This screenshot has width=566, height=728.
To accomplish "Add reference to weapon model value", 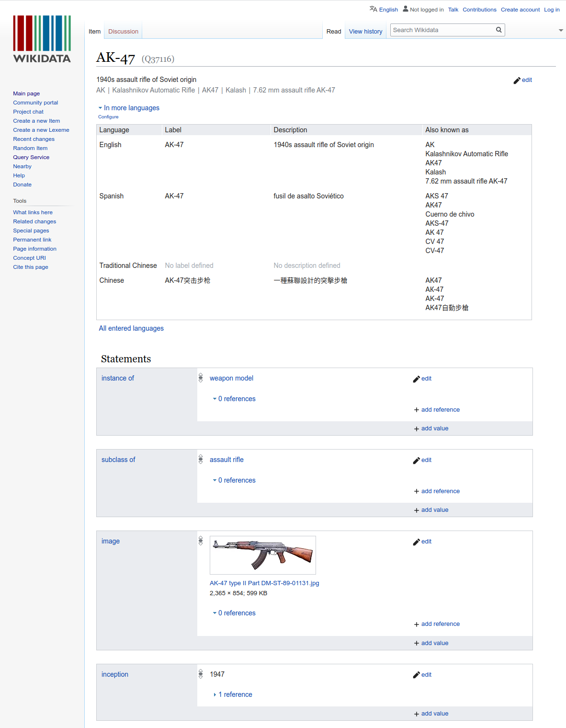I will (x=437, y=410).
